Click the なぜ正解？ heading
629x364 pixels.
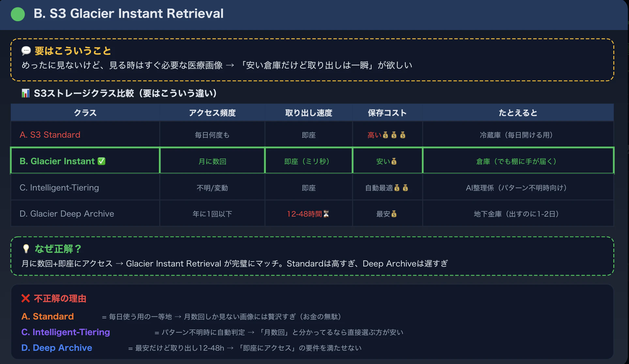pos(58,249)
